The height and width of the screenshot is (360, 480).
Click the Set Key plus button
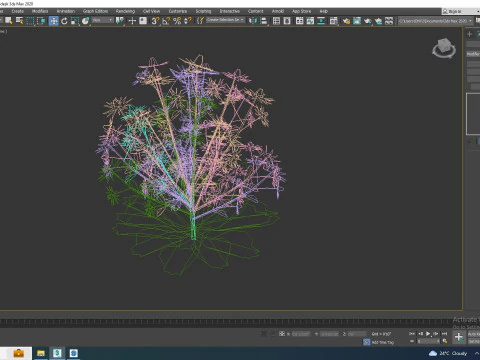(x=459, y=337)
